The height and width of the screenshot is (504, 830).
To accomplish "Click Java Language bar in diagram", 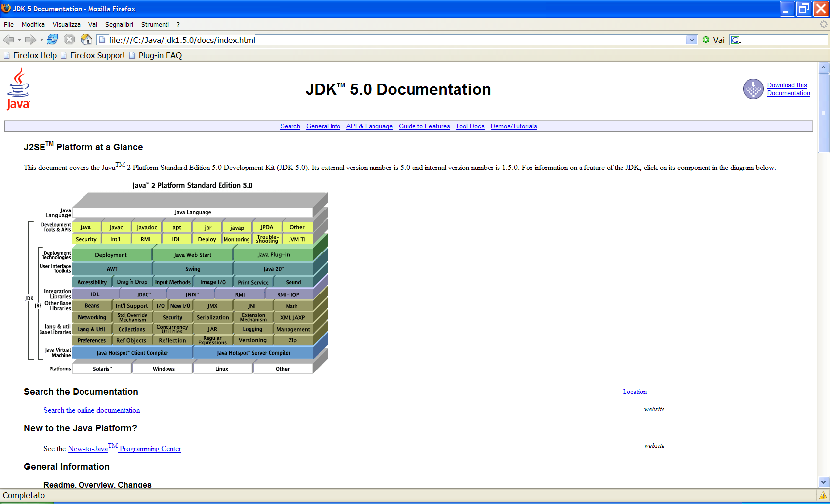I will coord(193,212).
